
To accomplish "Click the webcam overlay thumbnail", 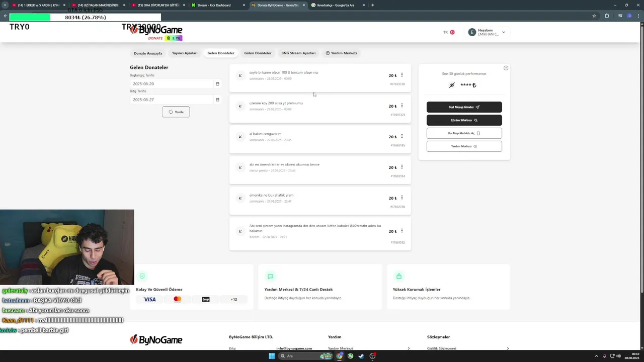I will [x=67, y=247].
